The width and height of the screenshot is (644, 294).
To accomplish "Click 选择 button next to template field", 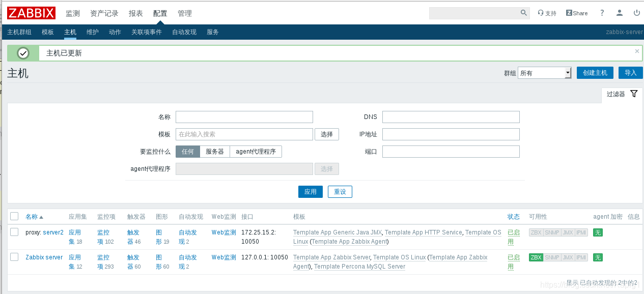I will [x=327, y=134].
